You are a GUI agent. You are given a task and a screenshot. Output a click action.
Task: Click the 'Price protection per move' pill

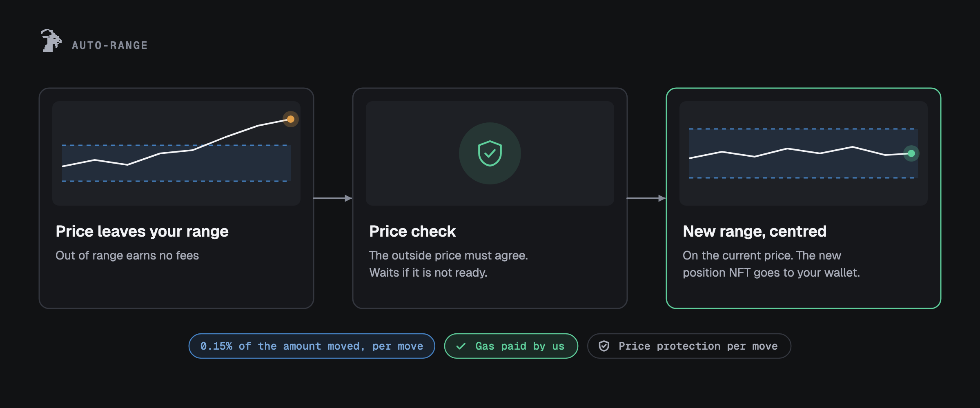[x=689, y=346]
